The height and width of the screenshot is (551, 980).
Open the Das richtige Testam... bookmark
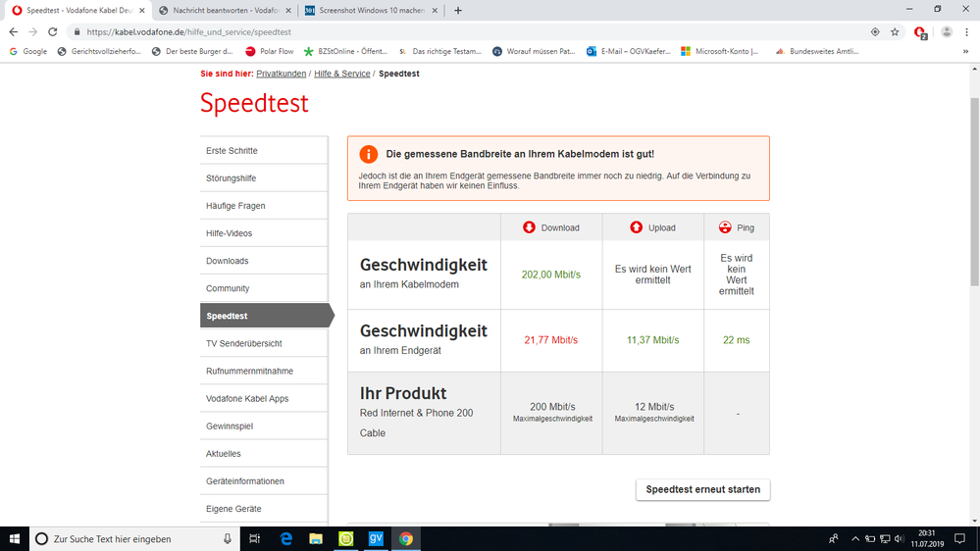click(440, 51)
